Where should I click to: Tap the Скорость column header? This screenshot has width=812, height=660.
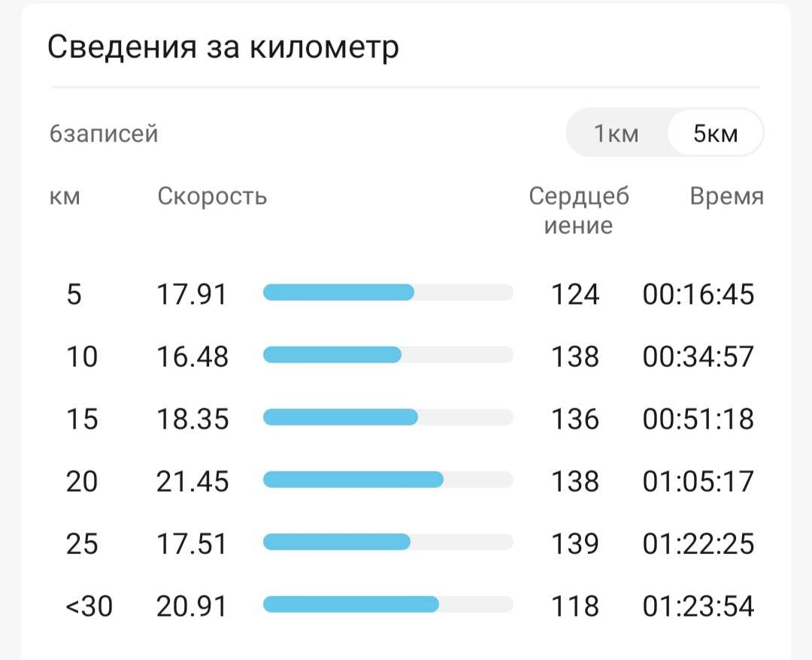click(212, 196)
